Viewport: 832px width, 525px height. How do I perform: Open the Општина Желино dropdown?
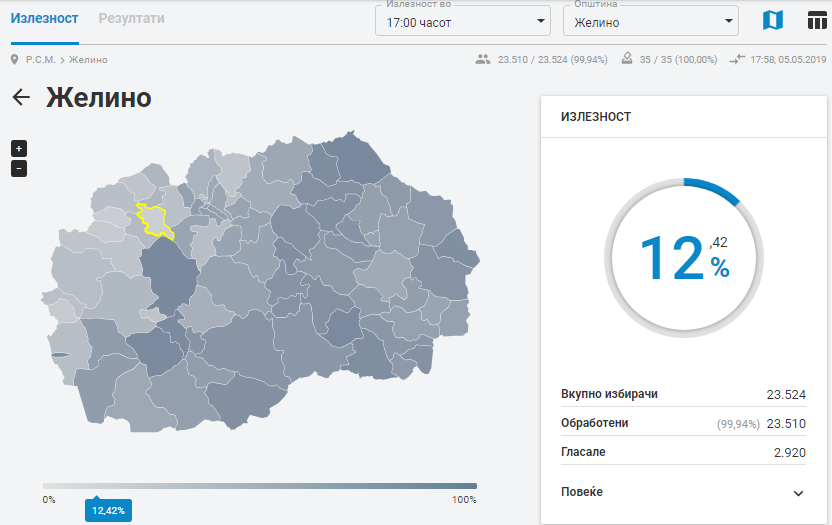pos(651,21)
